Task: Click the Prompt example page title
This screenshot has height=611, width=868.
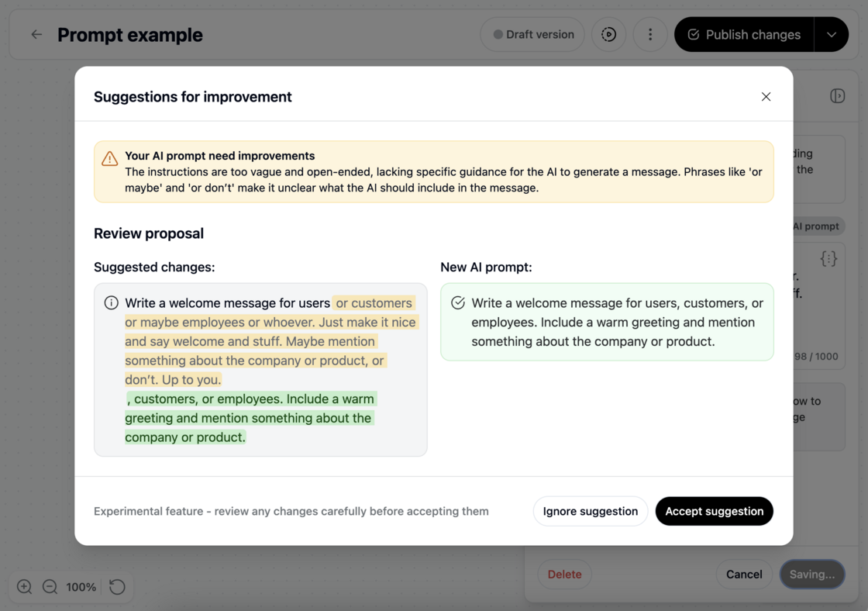Action: coord(130,35)
